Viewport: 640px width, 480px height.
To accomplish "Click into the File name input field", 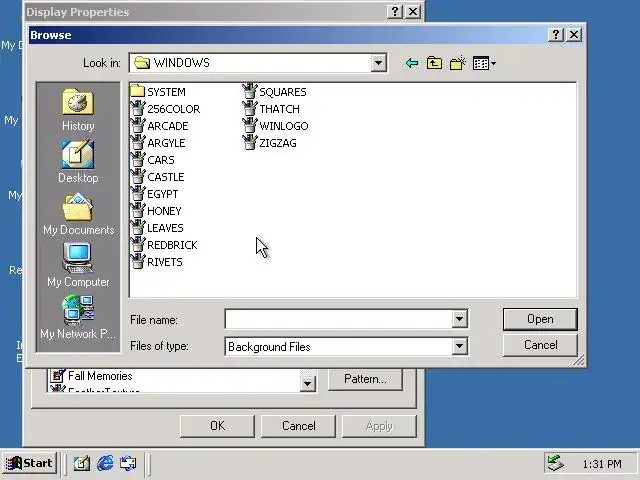I will click(x=338, y=319).
